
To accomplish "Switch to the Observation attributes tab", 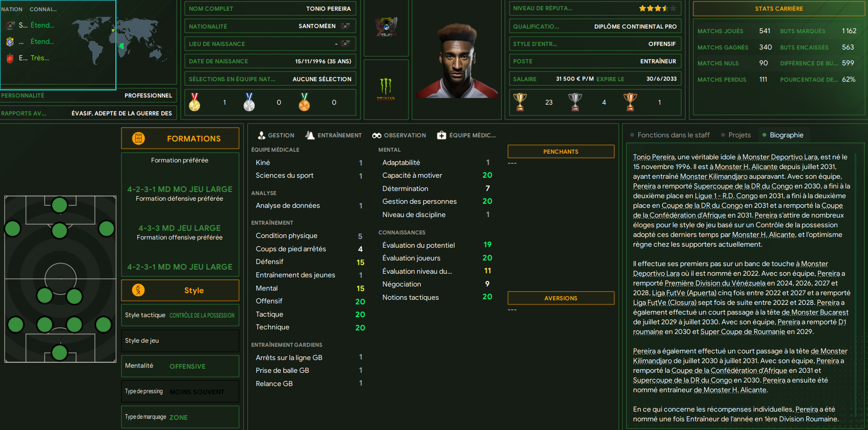I will tap(399, 135).
